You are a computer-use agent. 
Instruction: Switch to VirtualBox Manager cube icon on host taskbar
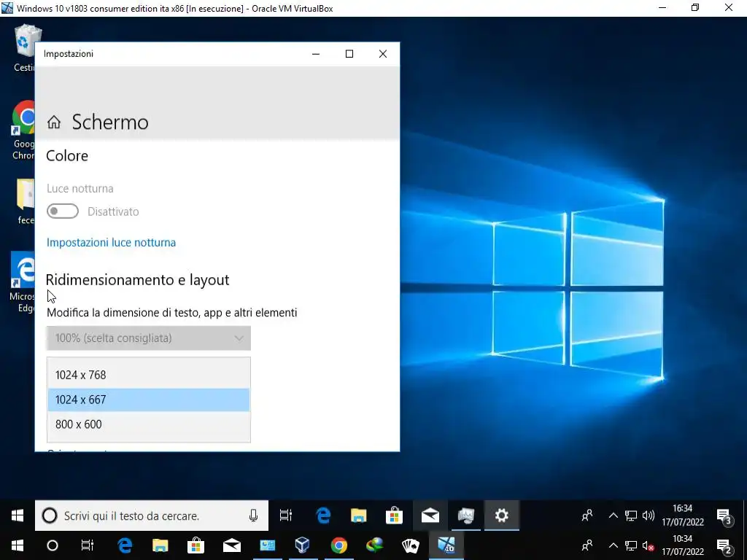(x=303, y=545)
